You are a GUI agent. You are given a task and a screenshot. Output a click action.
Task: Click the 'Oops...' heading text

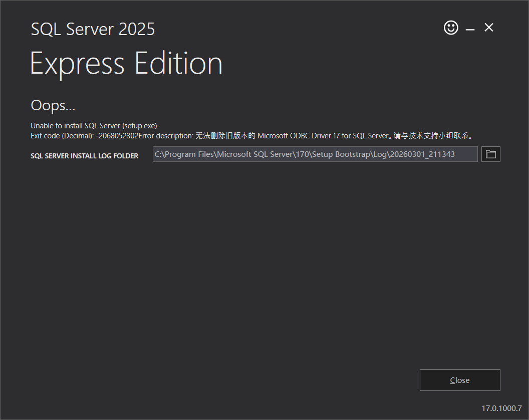click(x=53, y=105)
